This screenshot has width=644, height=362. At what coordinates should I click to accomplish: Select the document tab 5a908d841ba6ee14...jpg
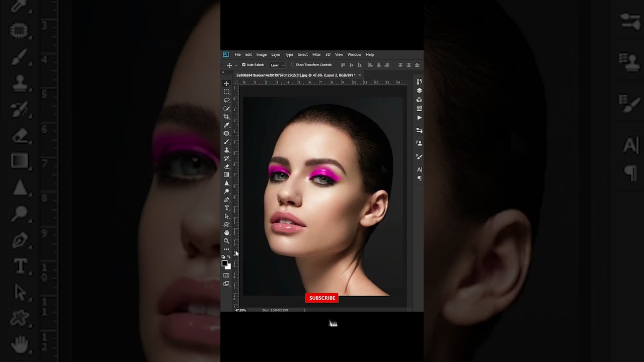click(296, 75)
